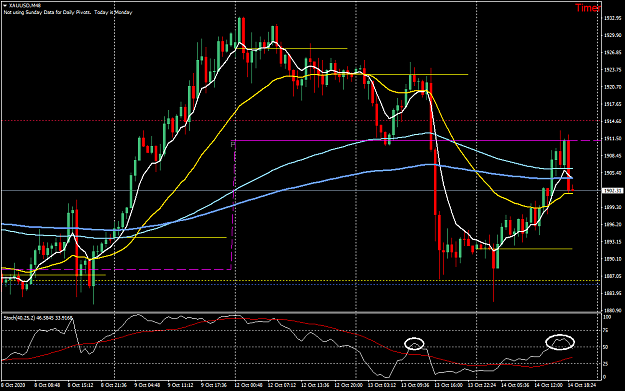This screenshot has width=625, height=391.
Task: Click the 1890.10 price axis label
Action: click(x=613, y=259)
